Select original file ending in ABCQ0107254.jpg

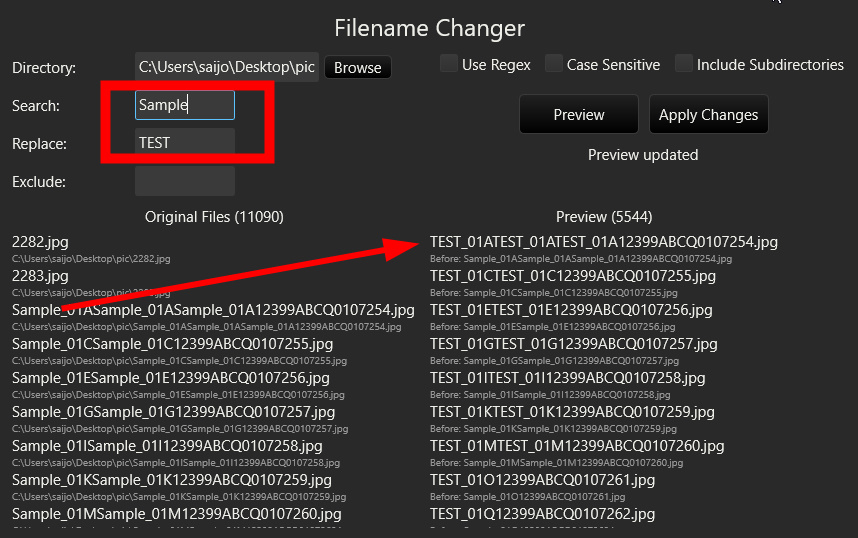click(x=213, y=310)
